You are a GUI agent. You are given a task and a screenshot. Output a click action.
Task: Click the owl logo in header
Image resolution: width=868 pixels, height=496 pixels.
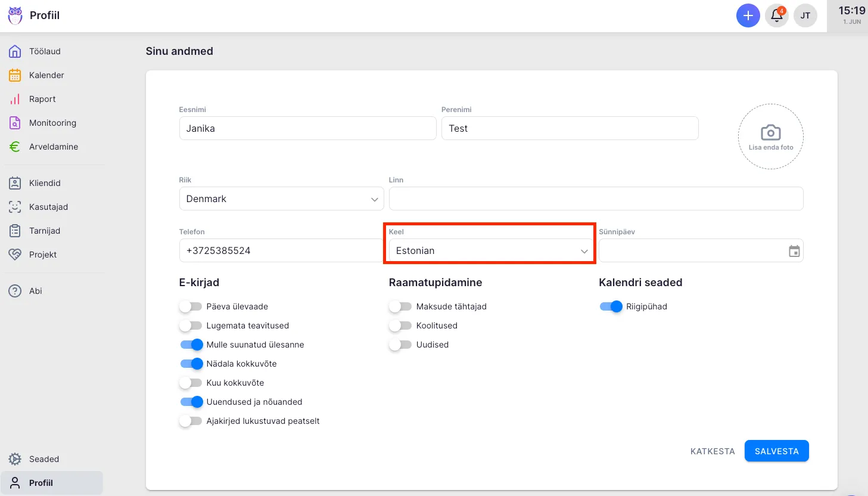coord(15,15)
